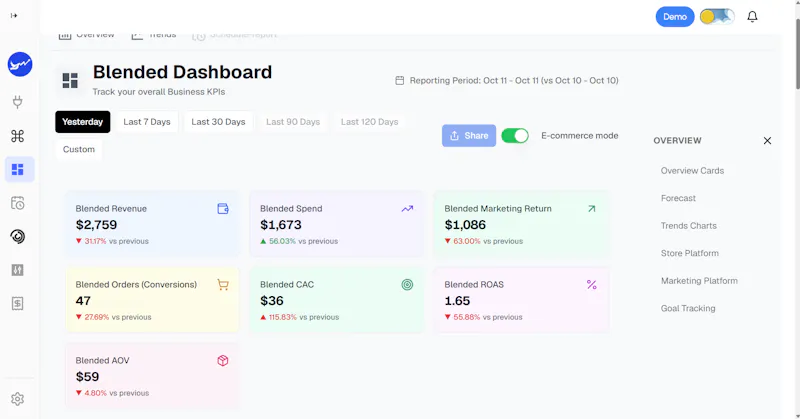Open the spiral target sidebar icon
Screen dimensions: 800x419
coord(17,236)
